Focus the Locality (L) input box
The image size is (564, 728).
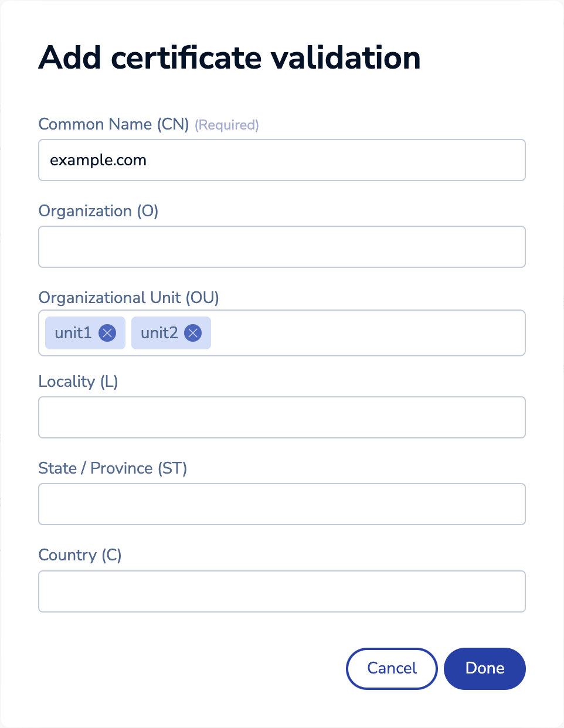click(x=281, y=417)
